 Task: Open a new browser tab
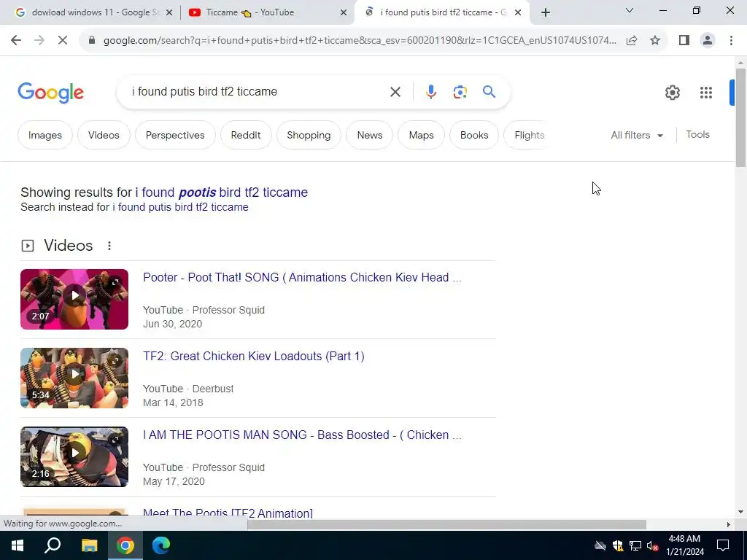point(546,12)
